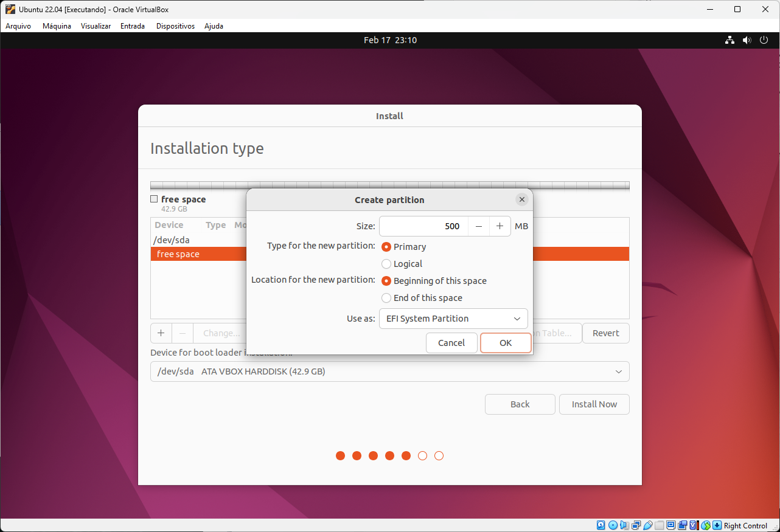Open the Máquina menu
Screen dimensions: 780x532
pos(57,26)
